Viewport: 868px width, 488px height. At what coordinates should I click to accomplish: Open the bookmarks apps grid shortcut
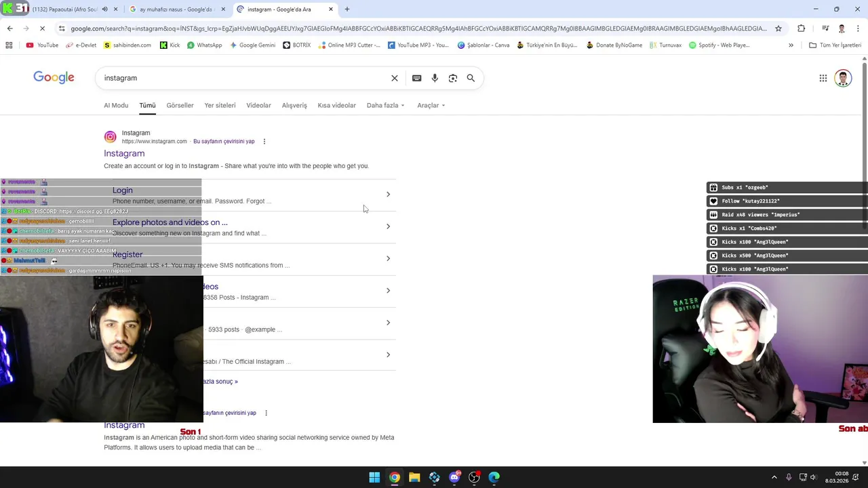coord(9,45)
